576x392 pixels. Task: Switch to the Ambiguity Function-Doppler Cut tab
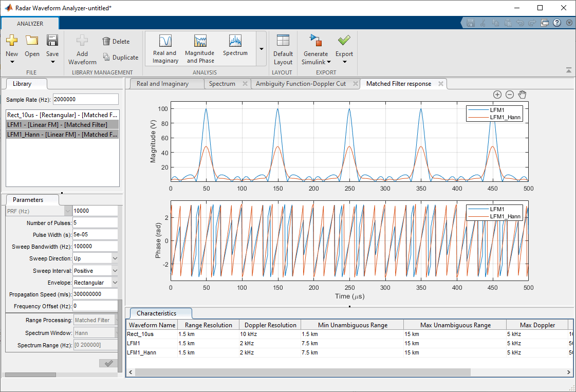(x=301, y=84)
